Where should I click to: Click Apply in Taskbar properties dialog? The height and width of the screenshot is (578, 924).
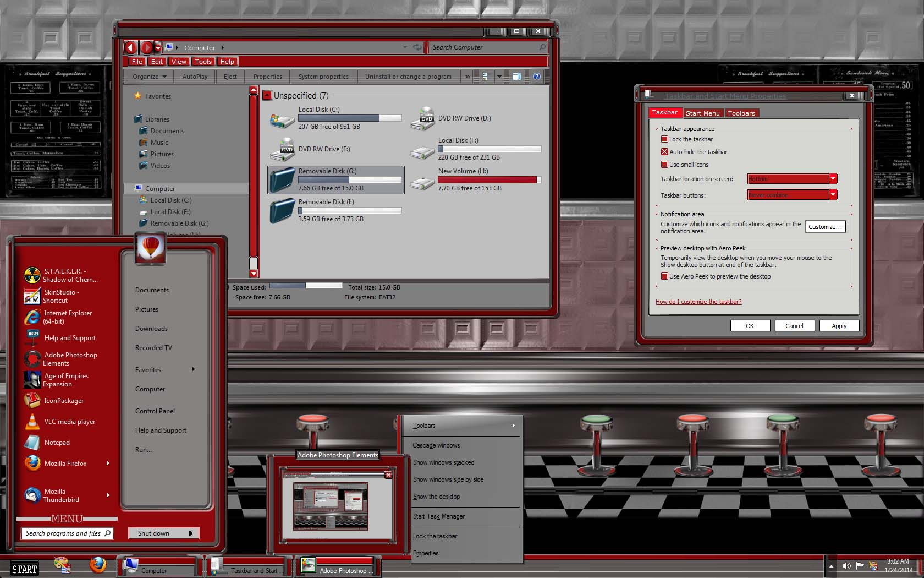click(x=839, y=326)
